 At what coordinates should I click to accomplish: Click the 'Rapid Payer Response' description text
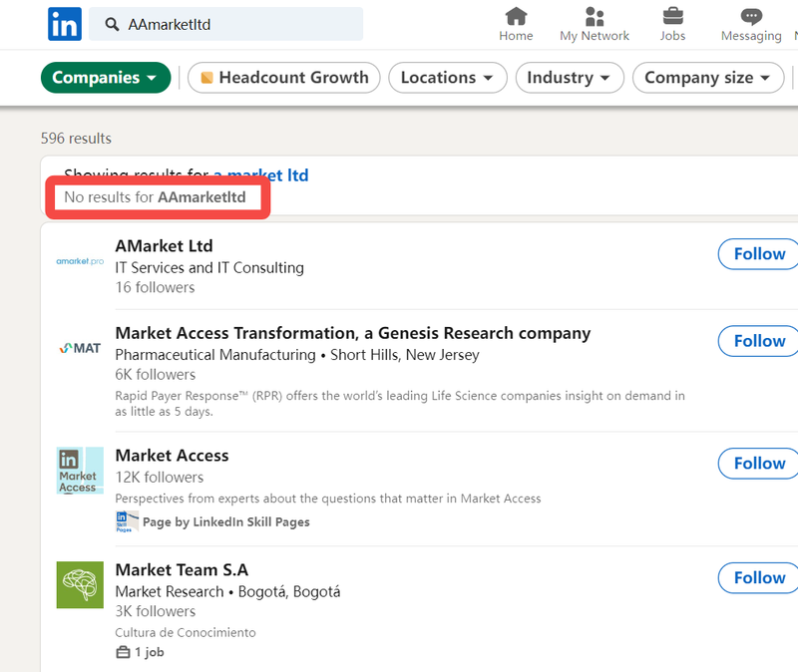400,404
